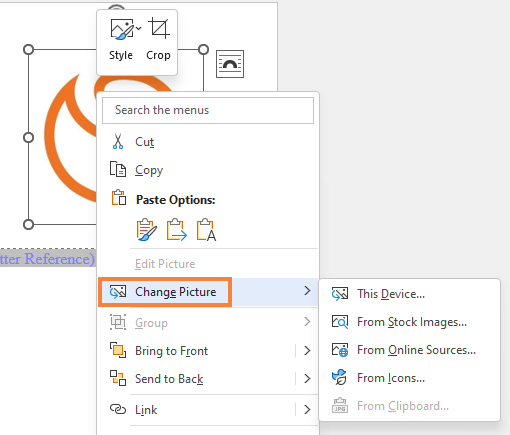This screenshot has width=510, height=435.
Task: Open the picture Style gallery
Action: click(x=121, y=40)
